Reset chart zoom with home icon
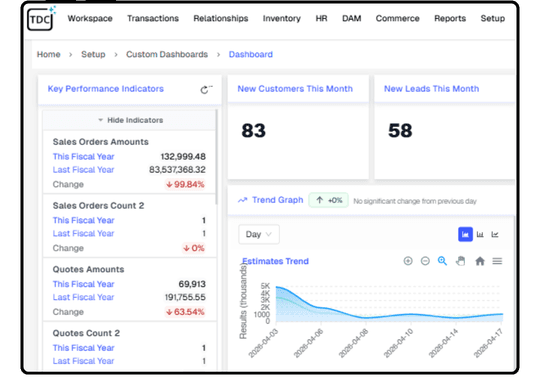Image resolution: width=540 pixels, height=384 pixels. tap(480, 261)
